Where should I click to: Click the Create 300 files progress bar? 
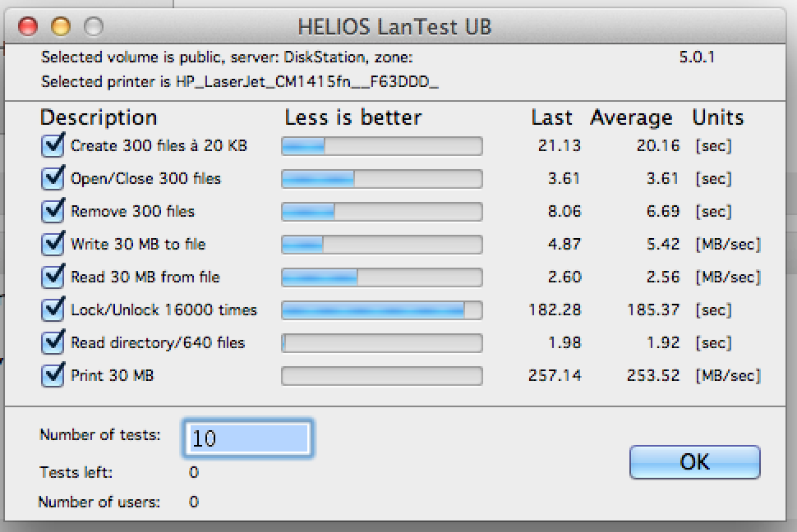(x=382, y=146)
